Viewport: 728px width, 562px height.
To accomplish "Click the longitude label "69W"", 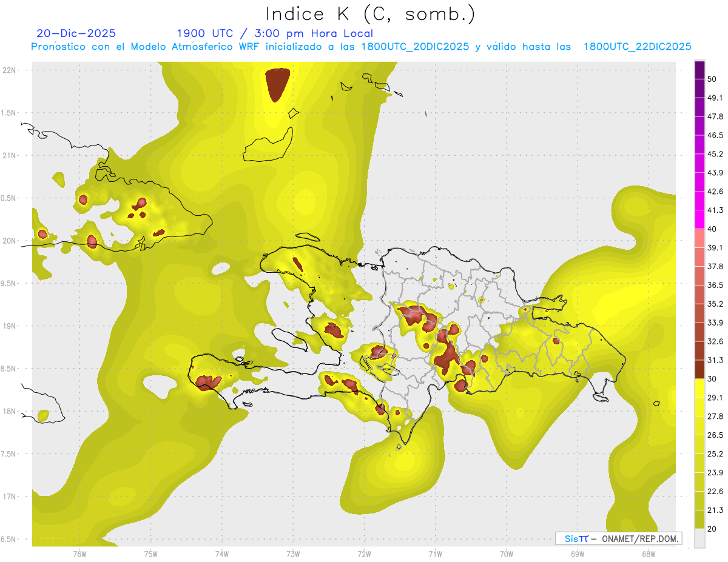I will pos(577,554).
